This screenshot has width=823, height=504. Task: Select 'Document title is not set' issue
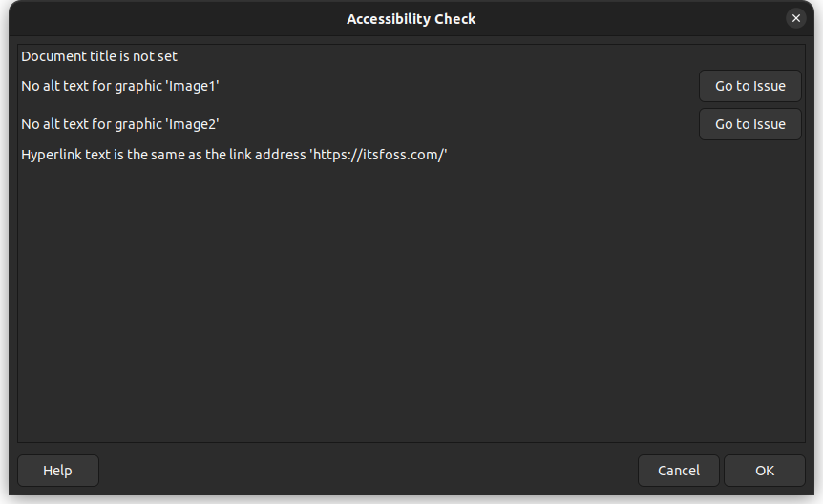pos(99,56)
